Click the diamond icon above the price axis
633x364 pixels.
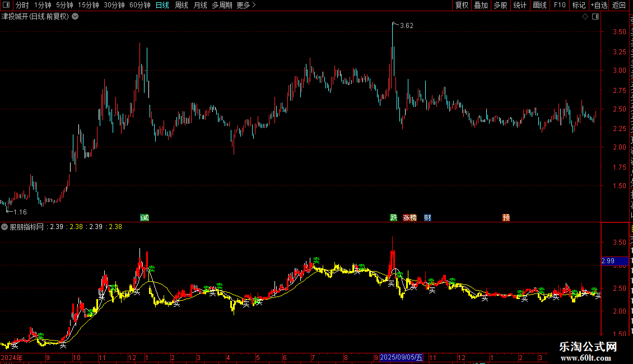[585, 17]
